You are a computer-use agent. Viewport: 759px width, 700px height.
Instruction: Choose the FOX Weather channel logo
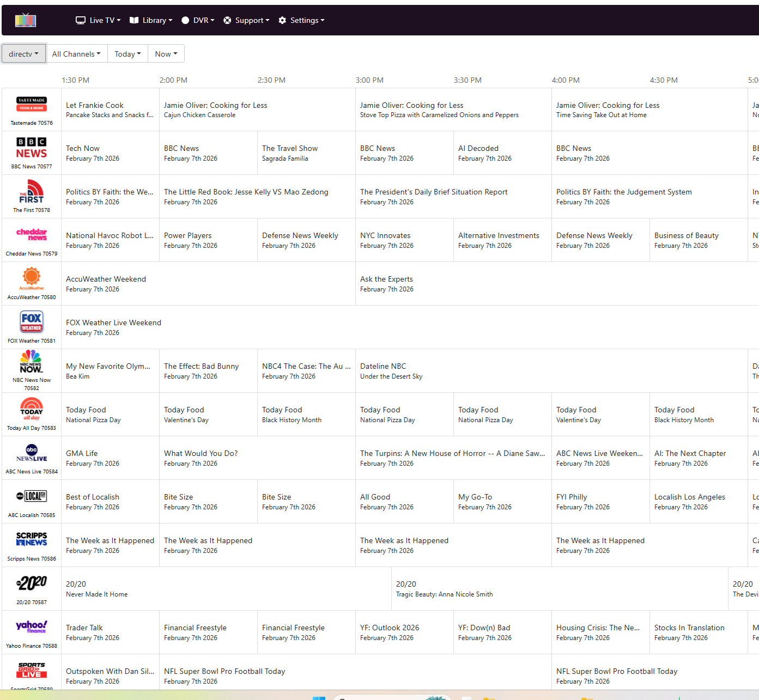point(32,322)
